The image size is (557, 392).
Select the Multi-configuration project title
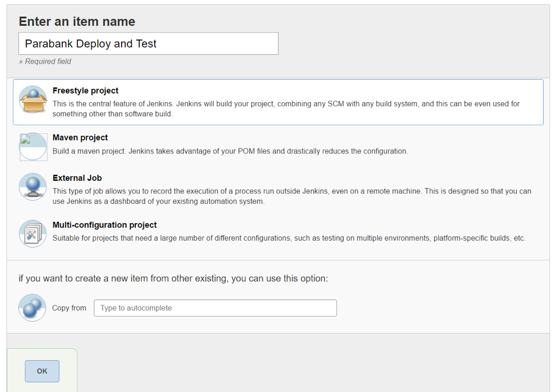coord(105,225)
